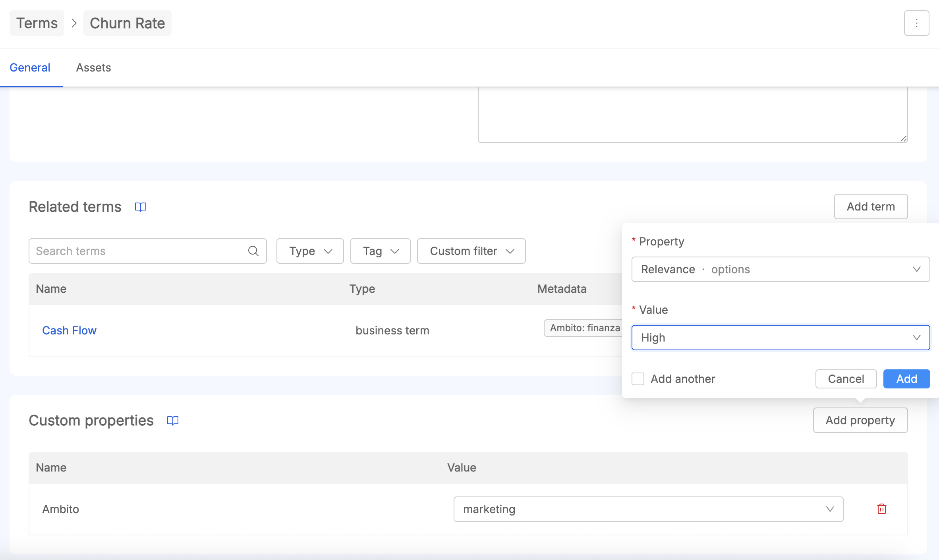Click the Name column header in Custom properties
The image size is (939, 560).
pyautogui.click(x=51, y=467)
